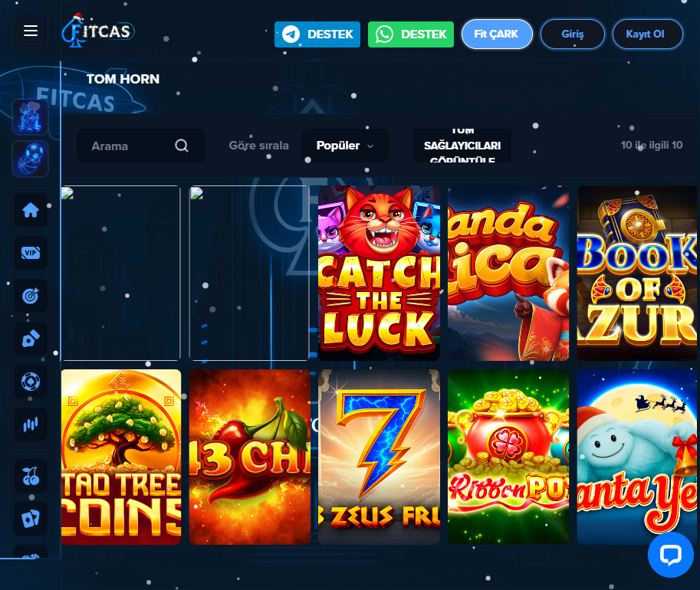Open the live chat bubble
This screenshot has height=590, width=700.
click(671, 555)
